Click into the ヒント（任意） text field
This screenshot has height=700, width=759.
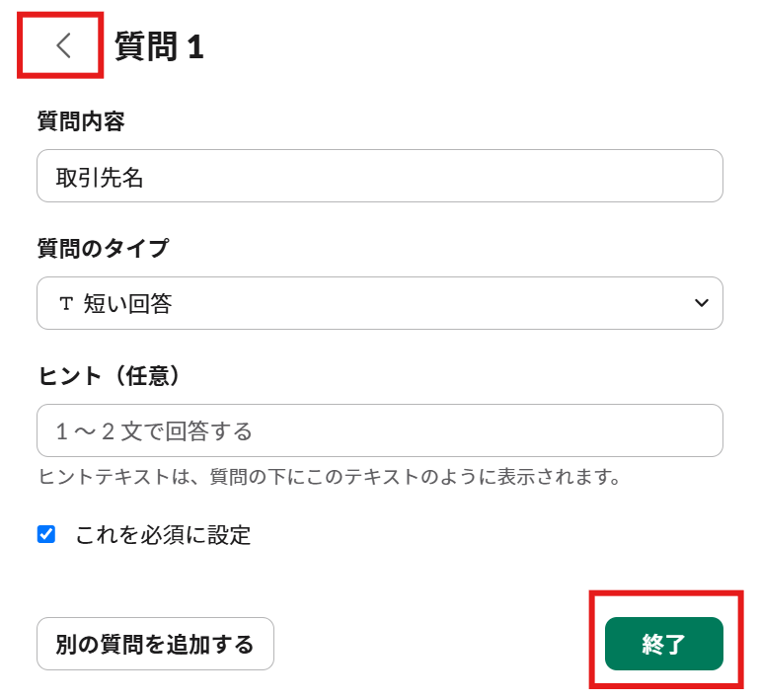pos(379,430)
